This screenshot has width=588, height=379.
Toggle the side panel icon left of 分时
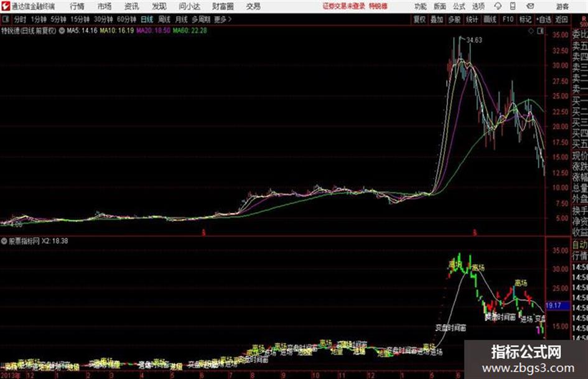6,19
